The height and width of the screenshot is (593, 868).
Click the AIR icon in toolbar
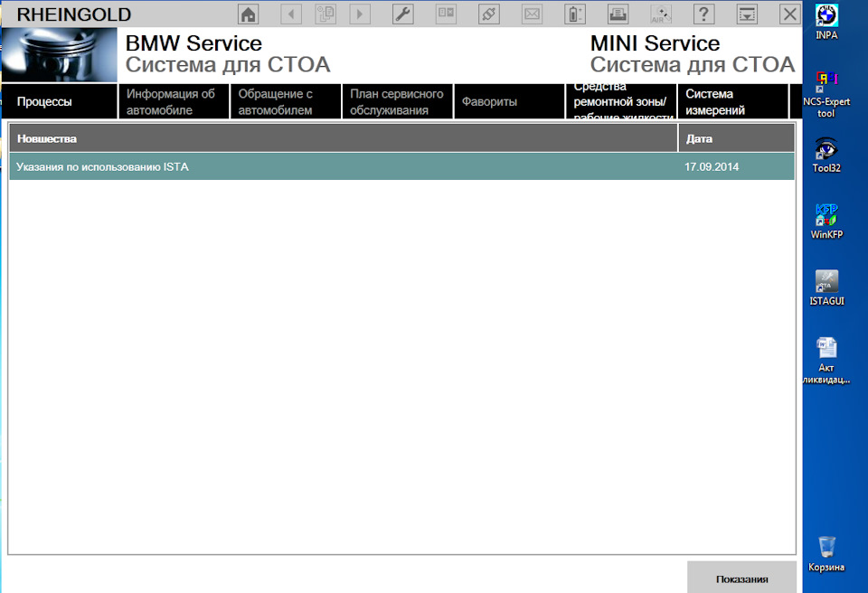click(661, 14)
